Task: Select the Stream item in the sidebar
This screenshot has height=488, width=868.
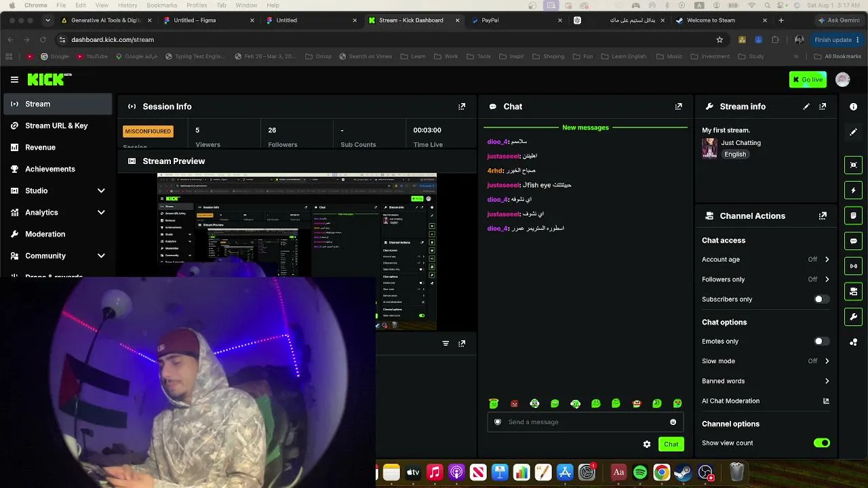Action: (x=58, y=104)
